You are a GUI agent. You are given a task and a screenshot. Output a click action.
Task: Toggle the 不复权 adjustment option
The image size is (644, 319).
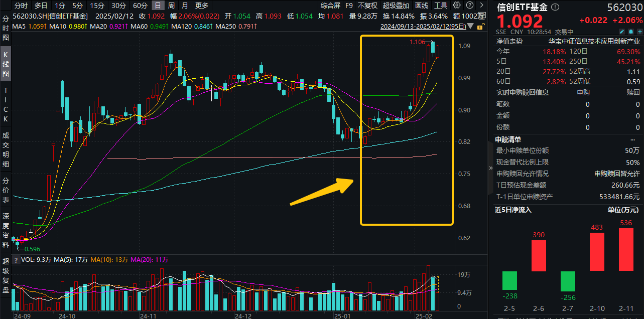pos(368,6)
